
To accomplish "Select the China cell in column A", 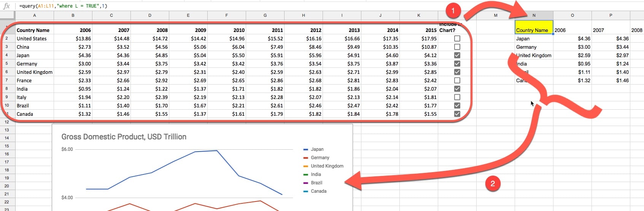I will click(x=34, y=47).
